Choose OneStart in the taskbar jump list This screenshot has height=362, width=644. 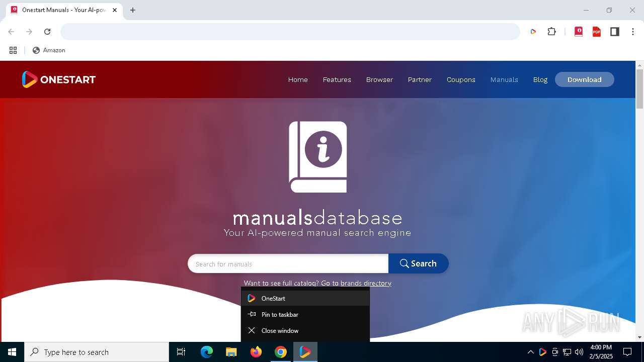[x=305, y=298]
